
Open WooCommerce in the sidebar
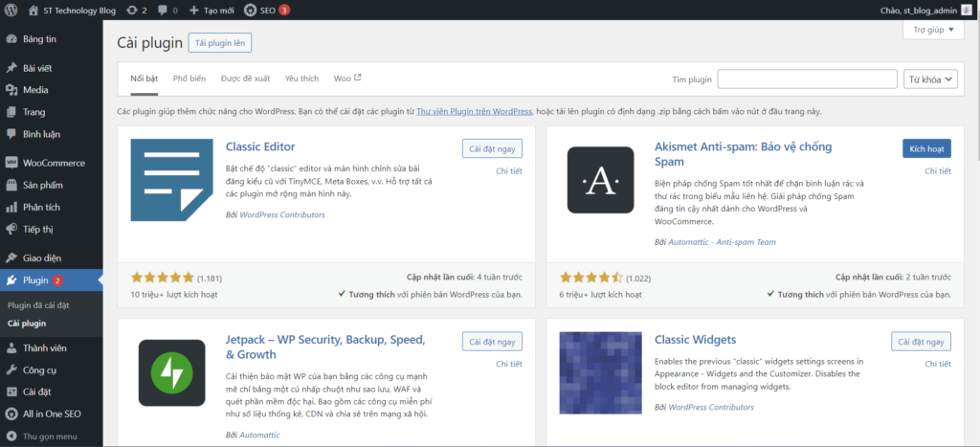tap(53, 163)
